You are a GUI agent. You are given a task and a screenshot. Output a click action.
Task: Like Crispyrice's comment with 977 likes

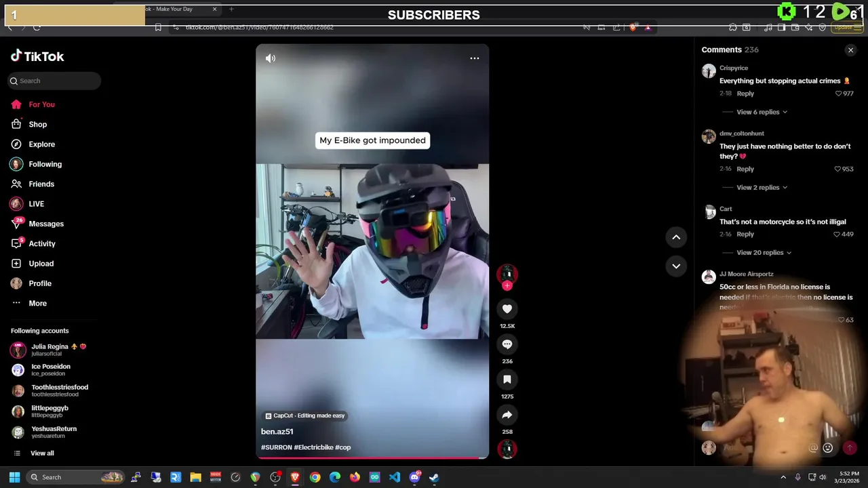click(x=838, y=94)
